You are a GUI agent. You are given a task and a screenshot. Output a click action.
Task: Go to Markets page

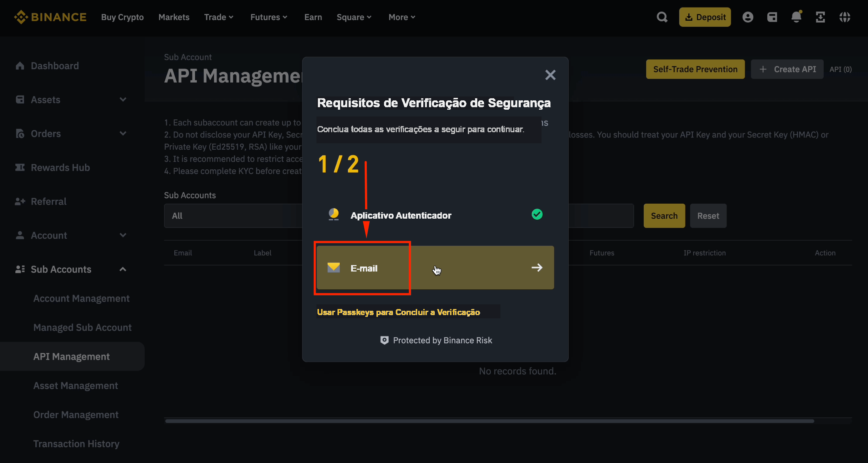pos(174,17)
